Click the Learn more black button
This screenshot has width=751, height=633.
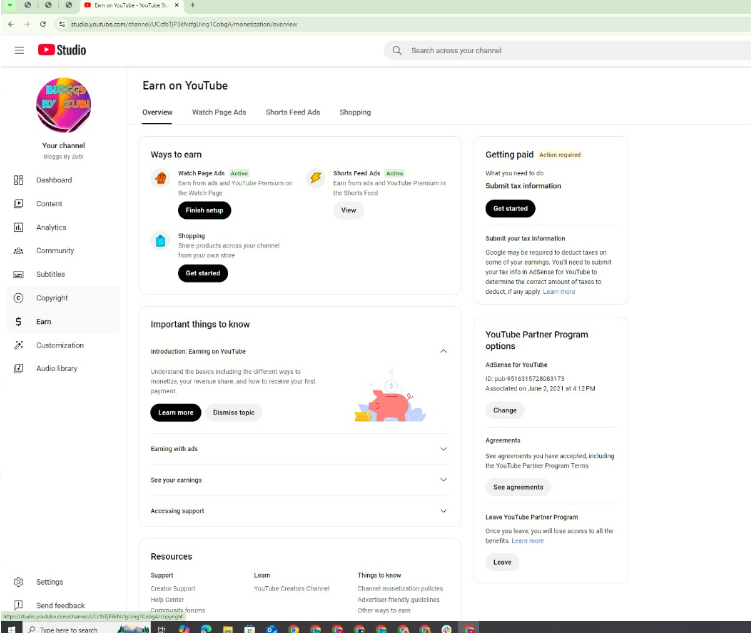tap(176, 413)
